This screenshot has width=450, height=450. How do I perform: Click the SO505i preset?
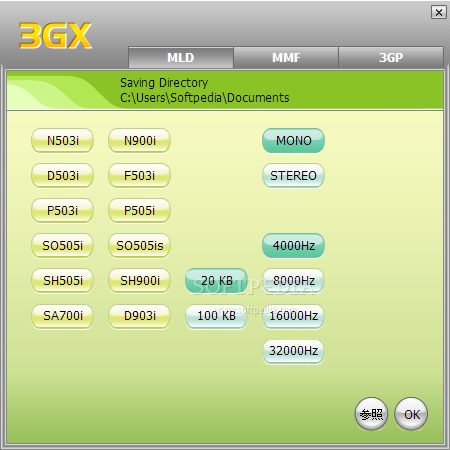coord(62,245)
